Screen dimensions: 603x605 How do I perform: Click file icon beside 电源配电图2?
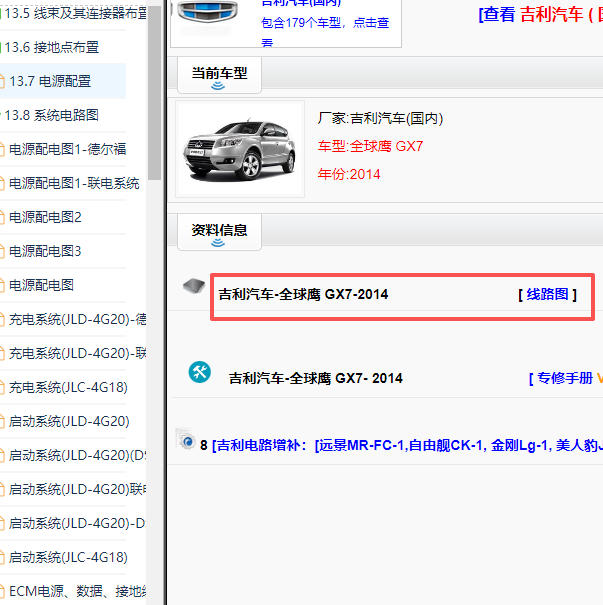[x=2, y=217]
